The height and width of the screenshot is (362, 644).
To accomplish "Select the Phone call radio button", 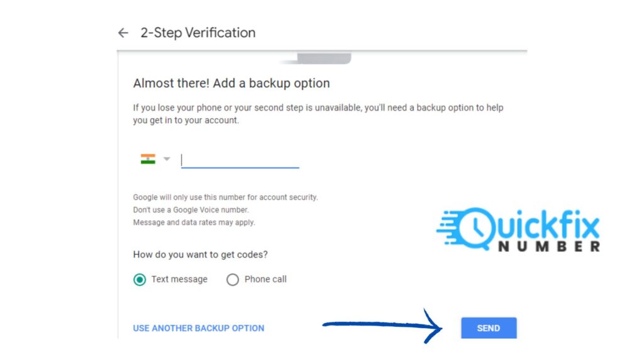I will pyautogui.click(x=233, y=280).
